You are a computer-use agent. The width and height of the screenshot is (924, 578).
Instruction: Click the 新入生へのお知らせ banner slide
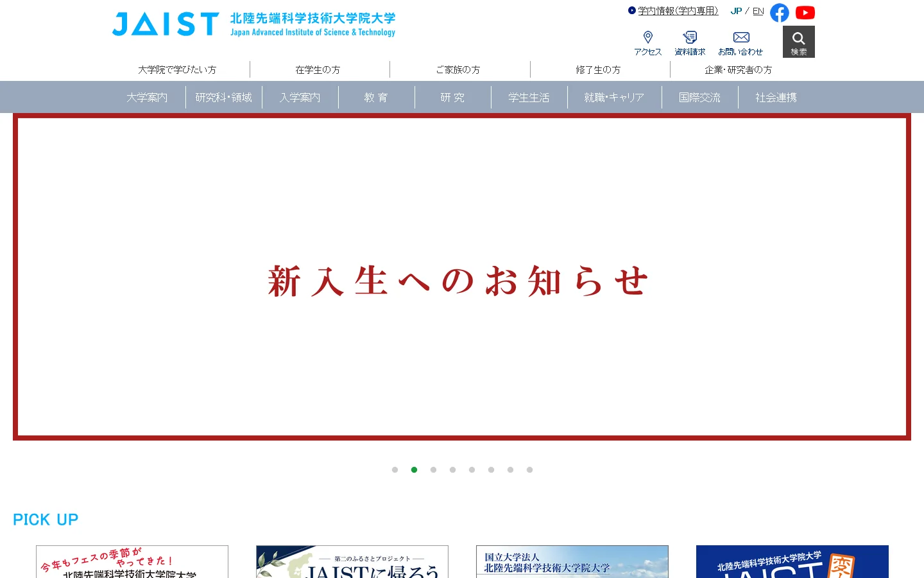462,277
